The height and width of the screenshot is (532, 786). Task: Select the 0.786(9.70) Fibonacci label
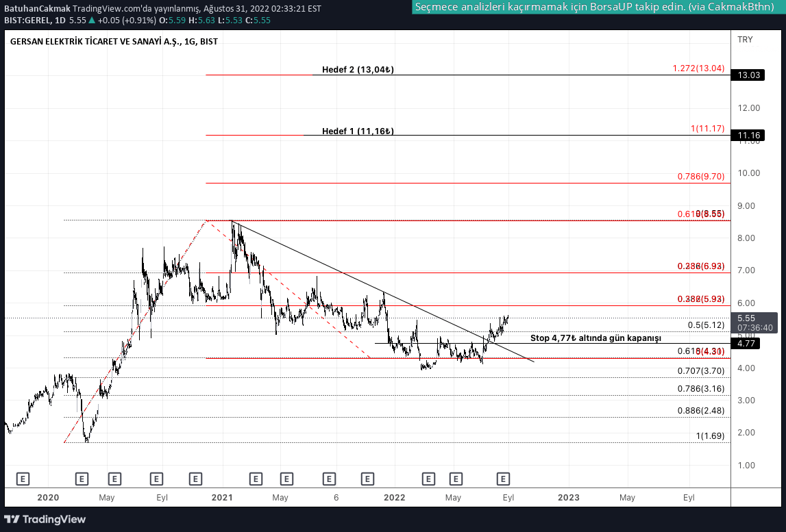pyautogui.click(x=701, y=177)
